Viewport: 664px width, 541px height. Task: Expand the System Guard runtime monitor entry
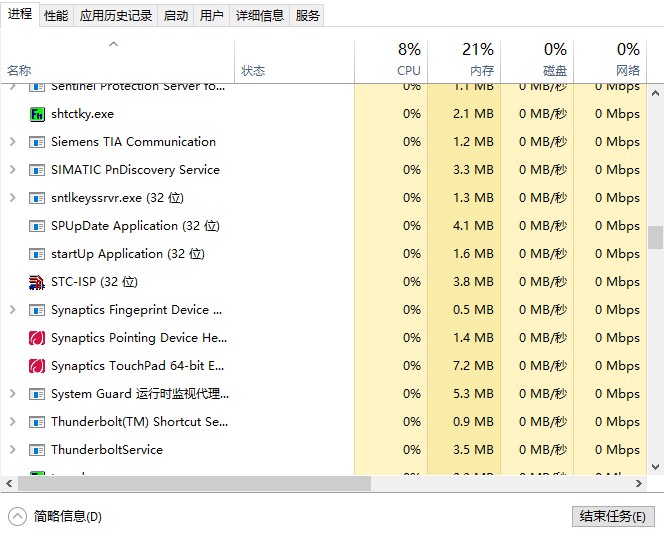12,394
